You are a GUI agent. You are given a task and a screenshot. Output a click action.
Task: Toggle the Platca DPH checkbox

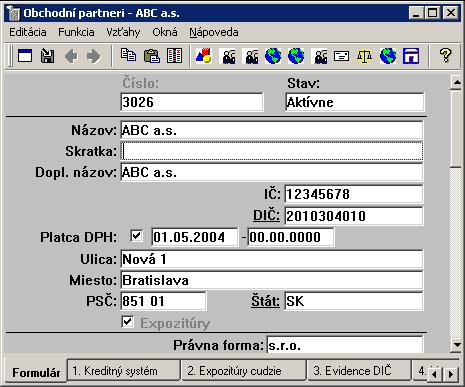tap(136, 236)
